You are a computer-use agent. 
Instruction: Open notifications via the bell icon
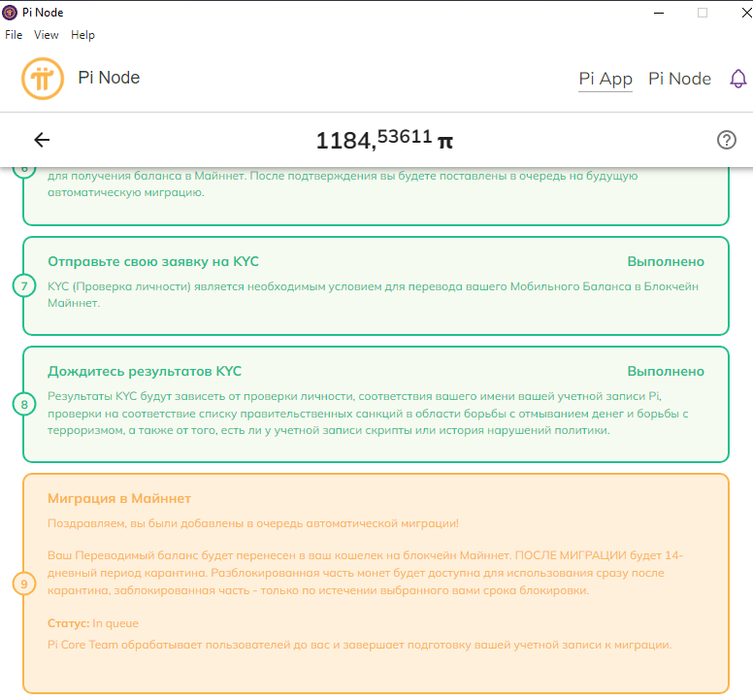coord(738,79)
